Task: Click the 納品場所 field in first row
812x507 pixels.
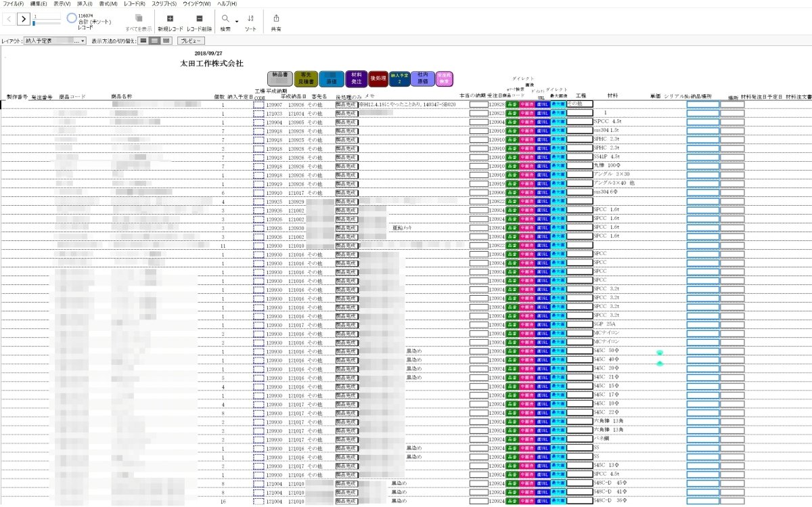Action: click(702, 104)
